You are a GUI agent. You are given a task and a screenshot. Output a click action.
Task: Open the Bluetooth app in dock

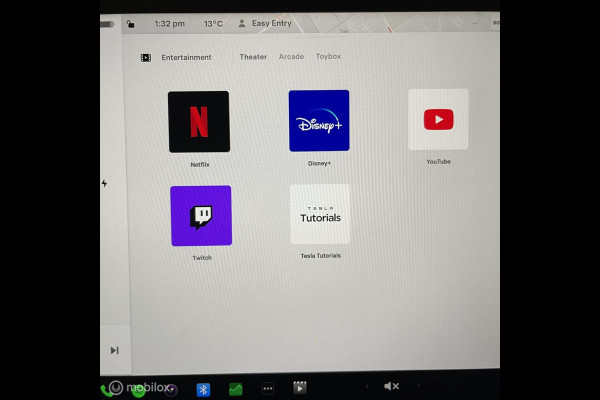203,390
